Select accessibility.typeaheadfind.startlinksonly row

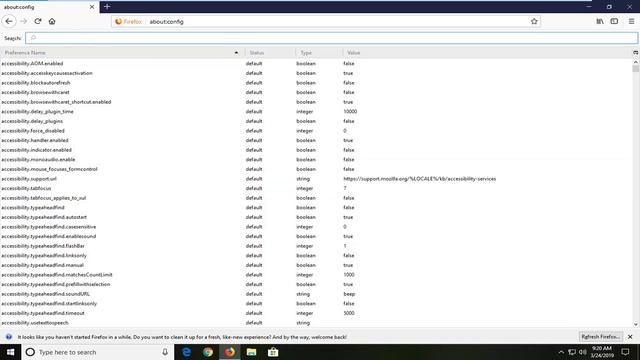point(316,303)
